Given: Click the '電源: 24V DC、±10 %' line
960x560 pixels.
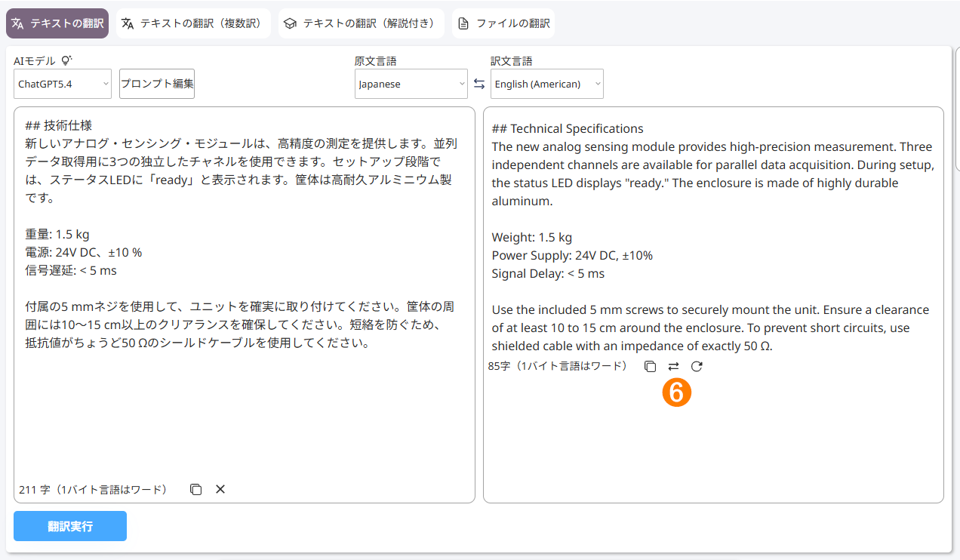Looking at the screenshot, I should (84, 252).
